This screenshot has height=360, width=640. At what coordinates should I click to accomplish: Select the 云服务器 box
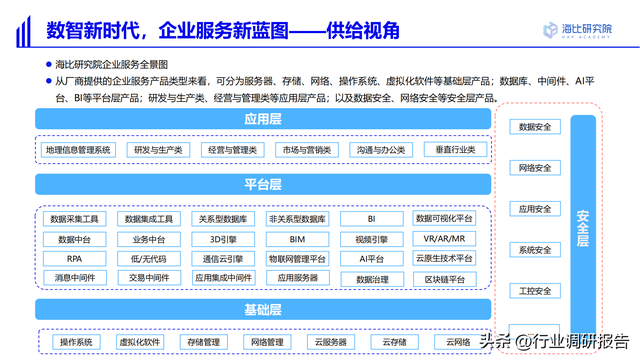tap(331, 342)
